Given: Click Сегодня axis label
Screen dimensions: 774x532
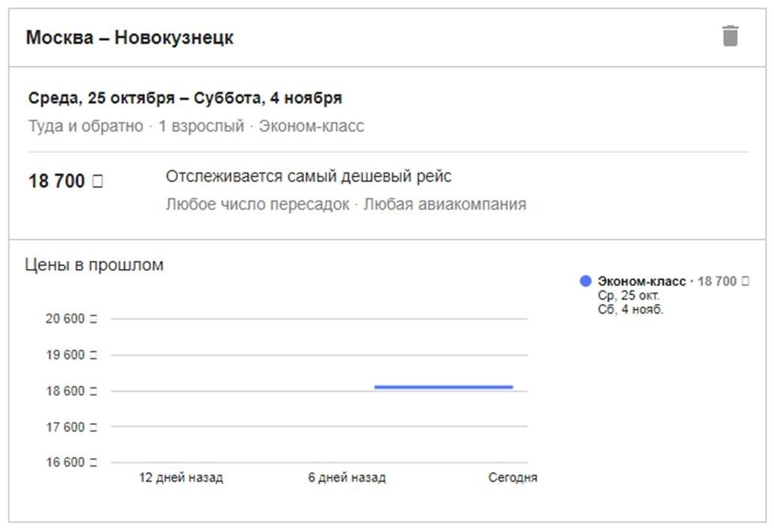Looking at the screenshot, I should point(513,477).
